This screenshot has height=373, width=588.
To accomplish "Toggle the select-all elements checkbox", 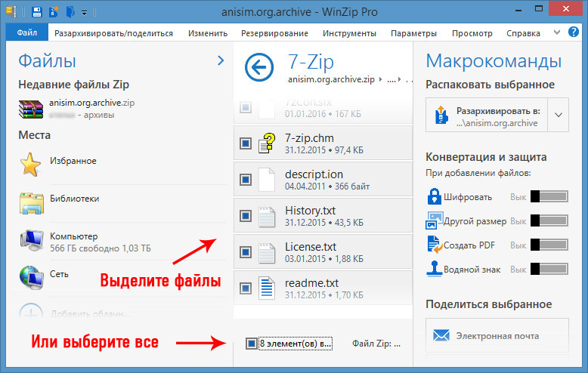I will [x=252, y=344].
